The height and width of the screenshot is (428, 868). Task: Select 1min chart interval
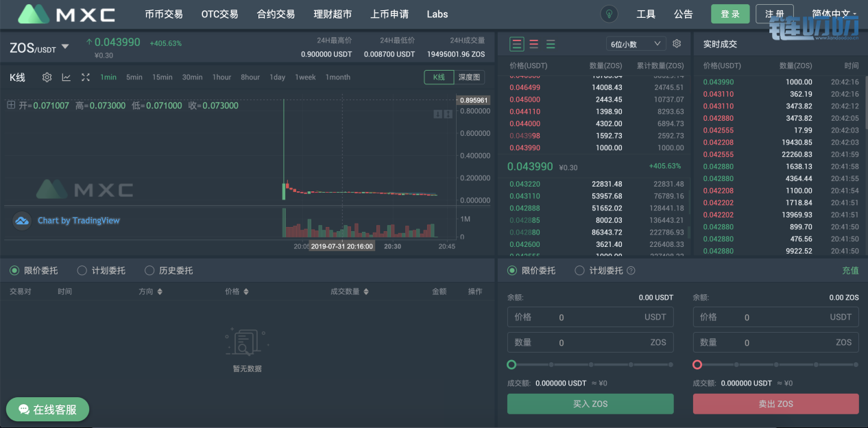pyautogui.click(x=108, y=78)
